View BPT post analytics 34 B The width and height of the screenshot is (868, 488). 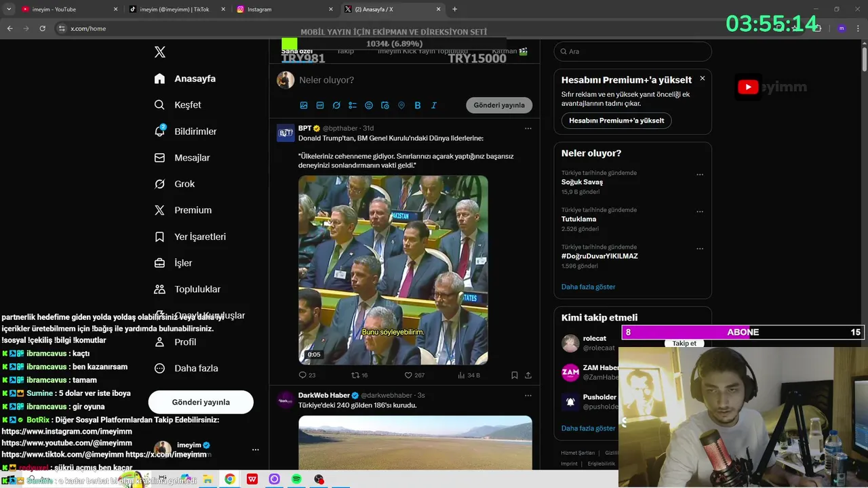(469, 375)
